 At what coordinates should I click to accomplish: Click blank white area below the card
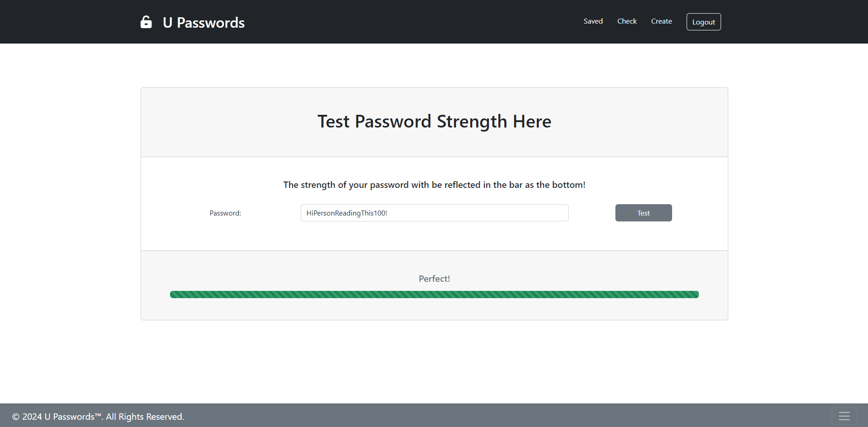[434, 363]
